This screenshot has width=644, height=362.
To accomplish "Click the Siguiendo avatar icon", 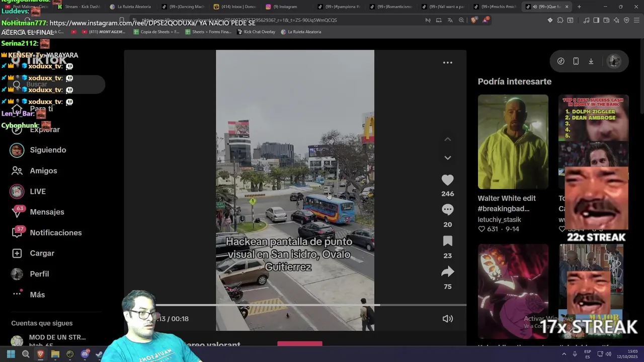I will pos(17,150).
